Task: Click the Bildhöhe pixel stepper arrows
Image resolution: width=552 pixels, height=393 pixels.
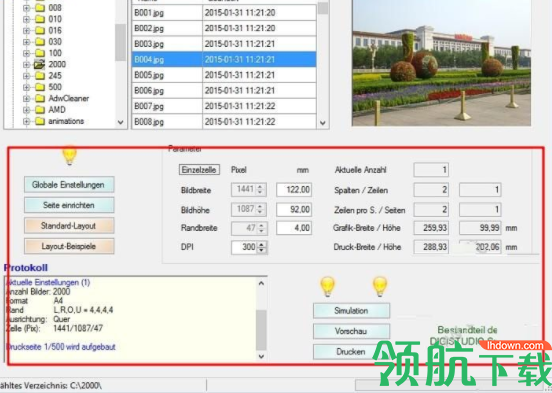Action: (260, 210)
